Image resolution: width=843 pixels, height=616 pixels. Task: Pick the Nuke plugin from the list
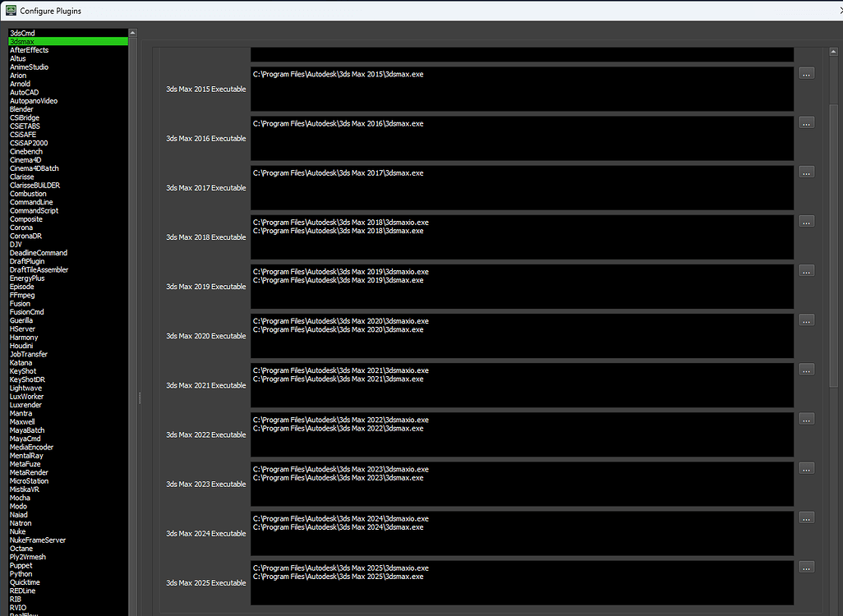click(x=18, y=531)
